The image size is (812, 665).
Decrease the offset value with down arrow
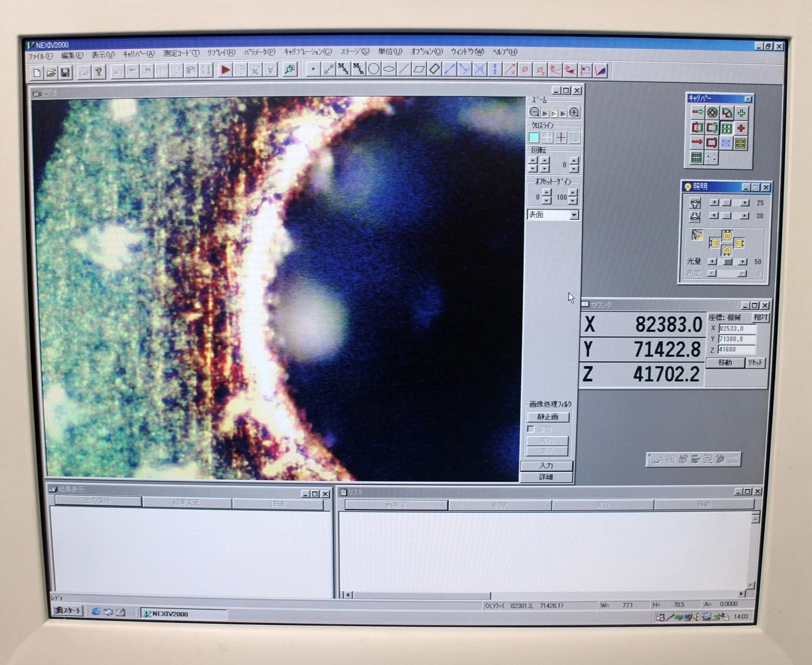click(547, 201)
